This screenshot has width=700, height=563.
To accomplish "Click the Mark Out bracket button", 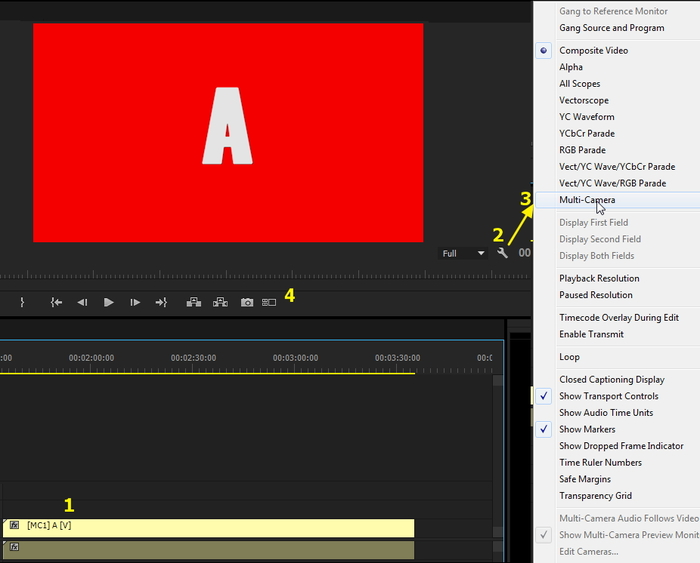I will (x=22, y=302).
